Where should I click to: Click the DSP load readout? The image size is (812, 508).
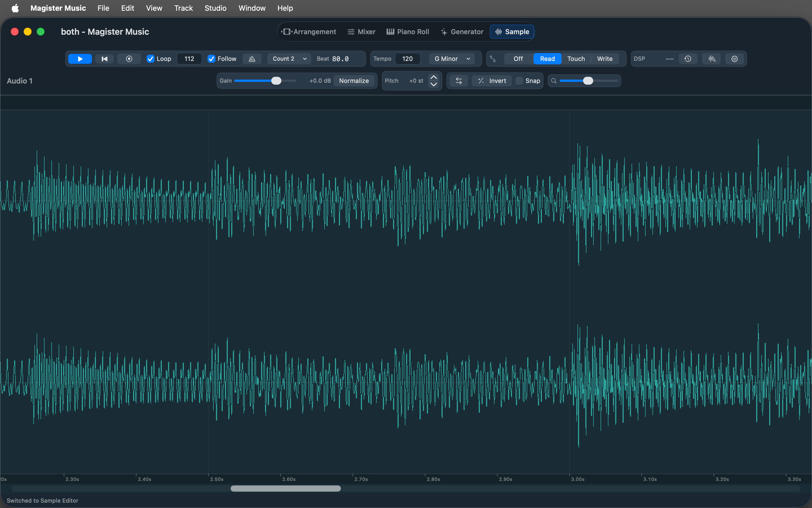[669, 59]
